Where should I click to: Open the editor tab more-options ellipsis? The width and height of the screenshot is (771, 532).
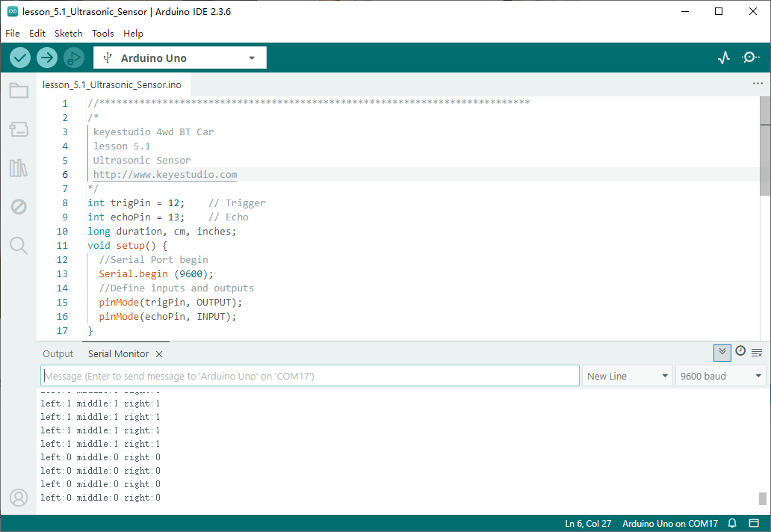click(758, 83)
